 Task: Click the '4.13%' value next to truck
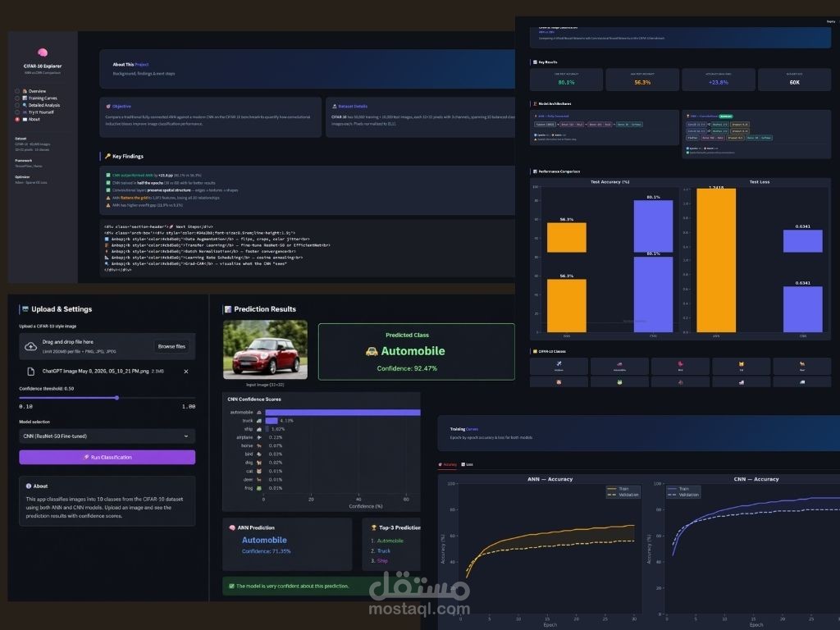coord(286,421)
